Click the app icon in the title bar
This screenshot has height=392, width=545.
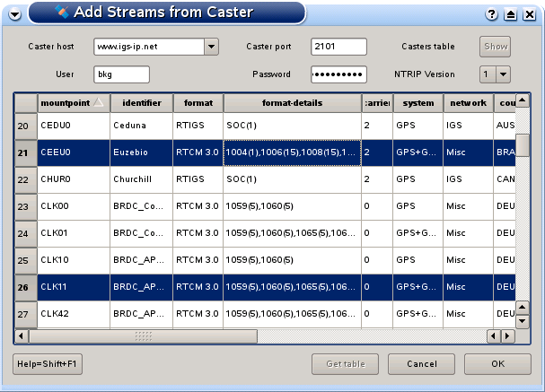[62, 13]
